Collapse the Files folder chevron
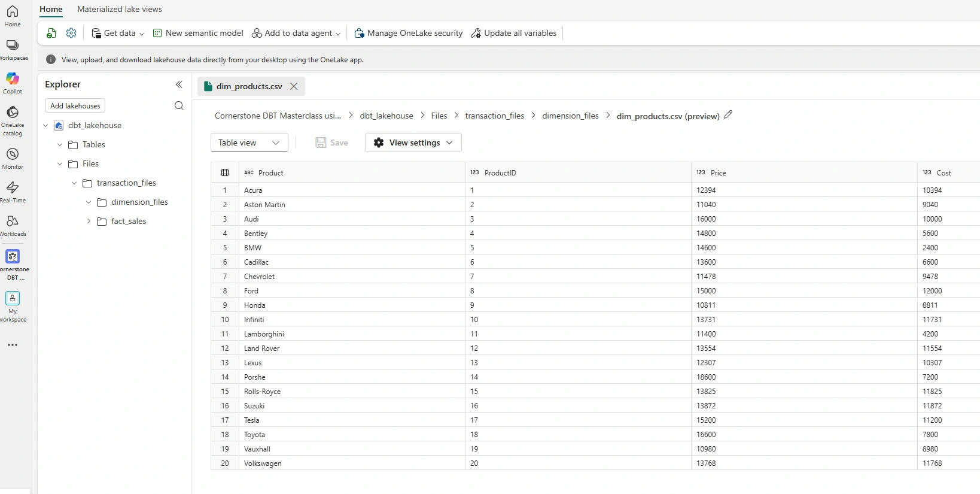Viewport: 980px width, 494px height. pyautogui.click(x=60, y=163)
